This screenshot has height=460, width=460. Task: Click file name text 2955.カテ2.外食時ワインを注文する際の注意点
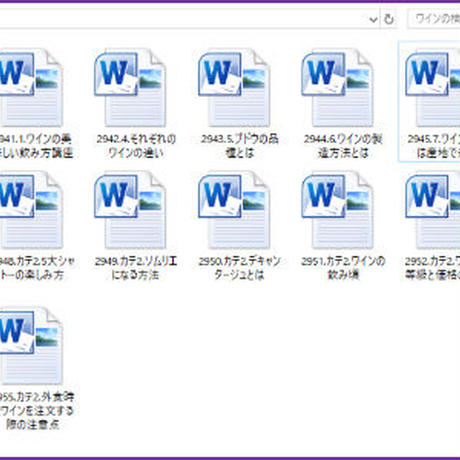[36, 411]
